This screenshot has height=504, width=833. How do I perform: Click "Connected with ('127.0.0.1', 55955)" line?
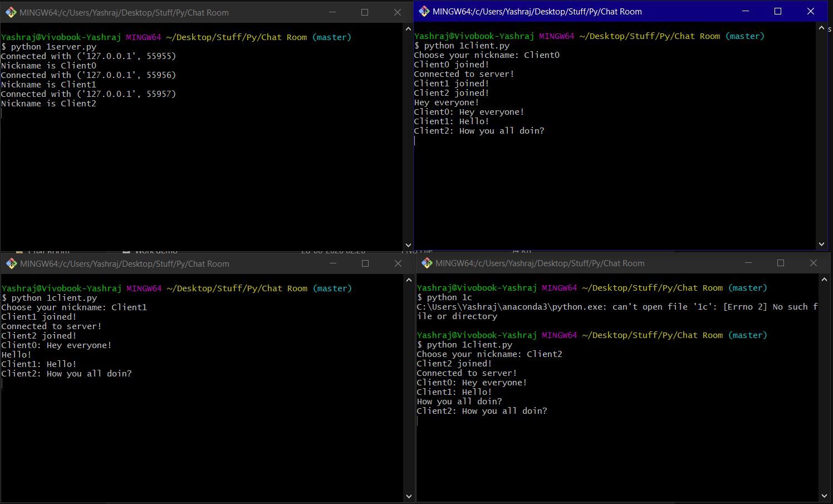(89, 56)
